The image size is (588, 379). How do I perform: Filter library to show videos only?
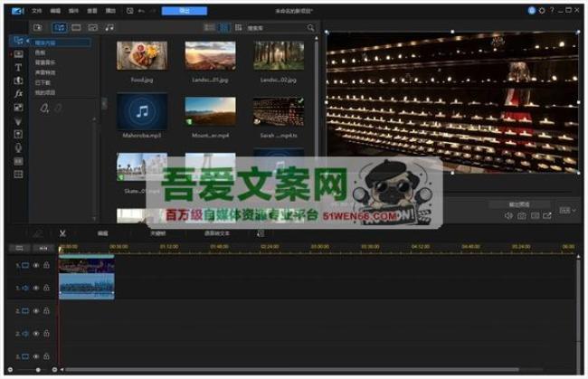click(x=76, y=27)
